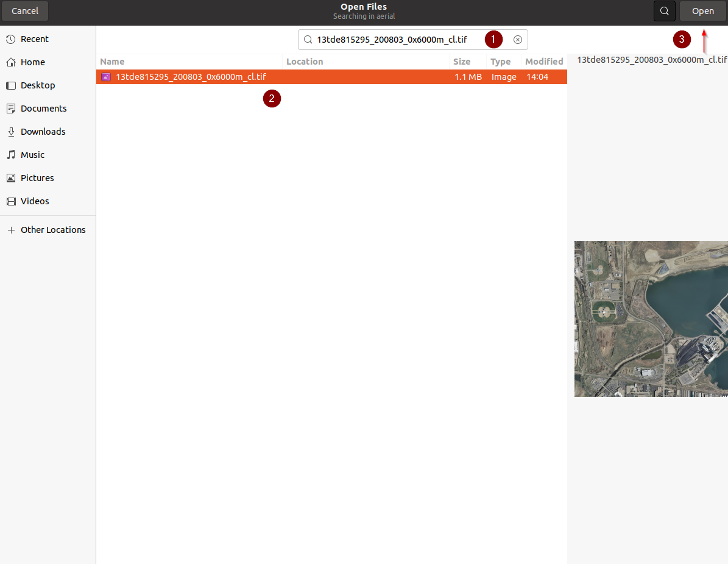This screenshot has width=728, height=564.
Task: Select the 13tde815295_200803_0x6000m_cl.tif file row
Action: tap(331, 77)
